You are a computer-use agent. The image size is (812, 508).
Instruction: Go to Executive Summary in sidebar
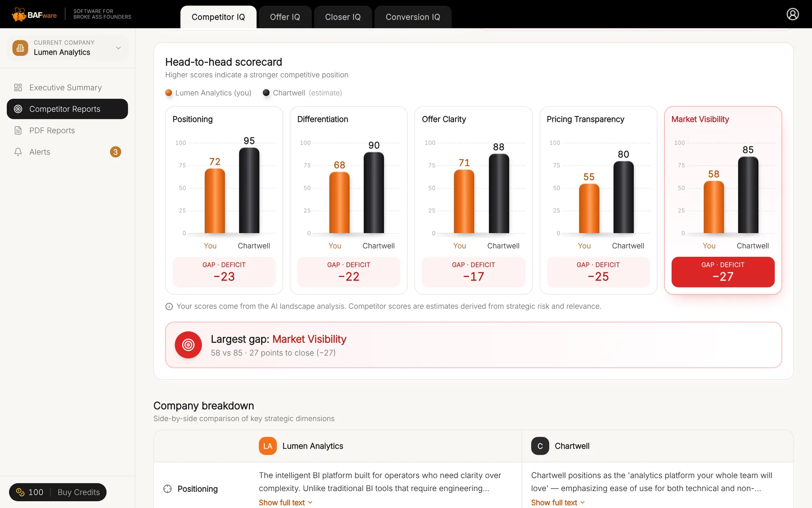[x=67, y=88]
